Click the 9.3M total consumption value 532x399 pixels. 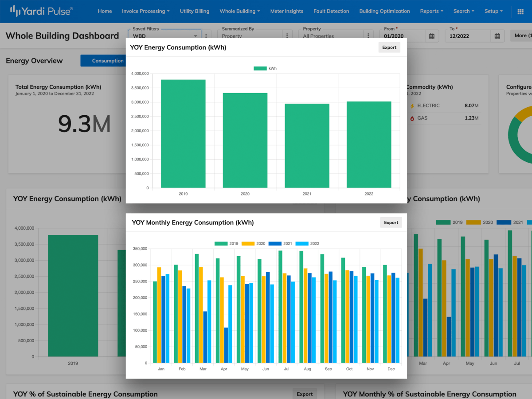pos(84,125)
